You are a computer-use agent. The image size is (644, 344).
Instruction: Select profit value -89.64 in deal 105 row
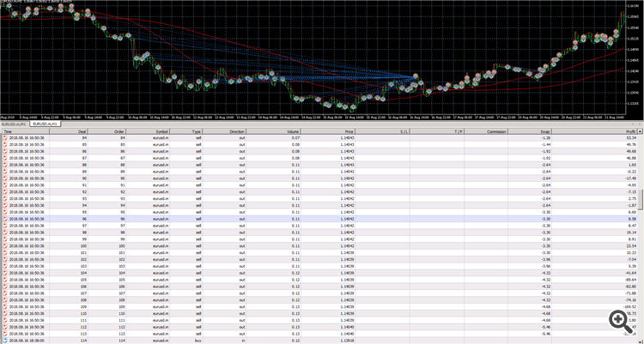[631, 280]
